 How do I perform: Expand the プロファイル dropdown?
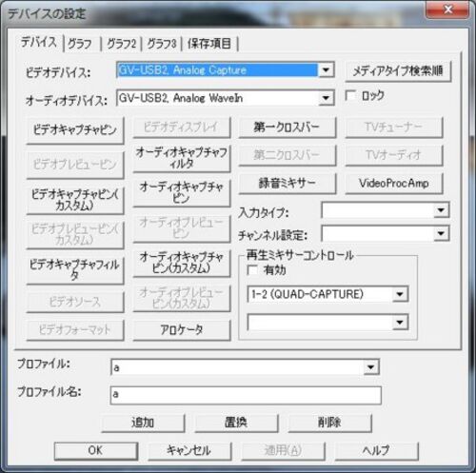click(x=370, y=367)
